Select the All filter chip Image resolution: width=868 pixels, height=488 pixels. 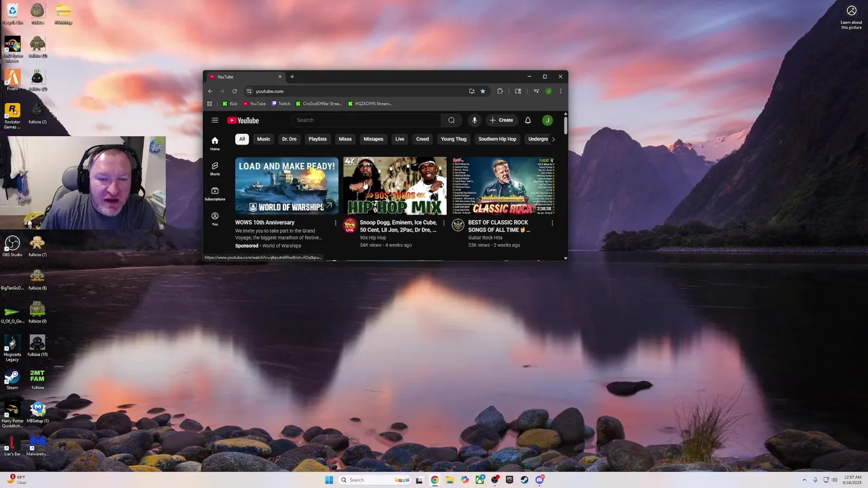241,139
